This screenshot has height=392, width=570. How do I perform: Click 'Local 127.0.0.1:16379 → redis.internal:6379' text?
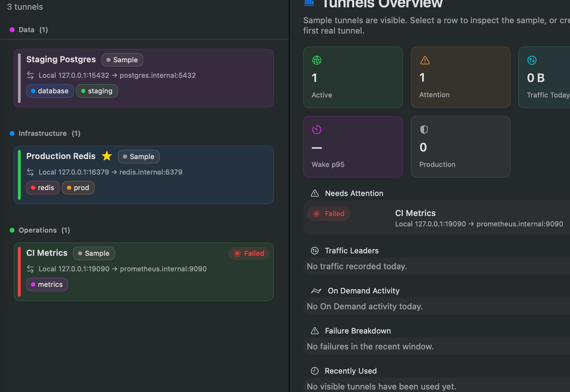tap(110, 172)
